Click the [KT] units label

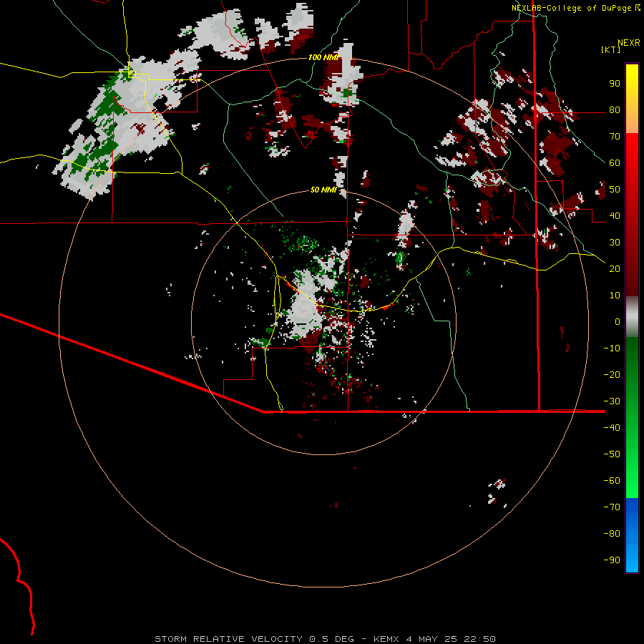click(x=611, y=49)
